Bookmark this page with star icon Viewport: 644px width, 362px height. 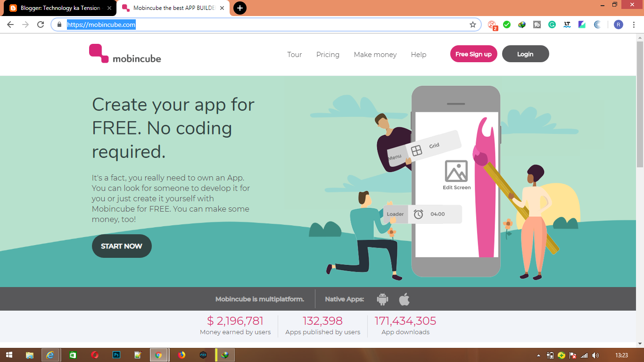(473, 25)
